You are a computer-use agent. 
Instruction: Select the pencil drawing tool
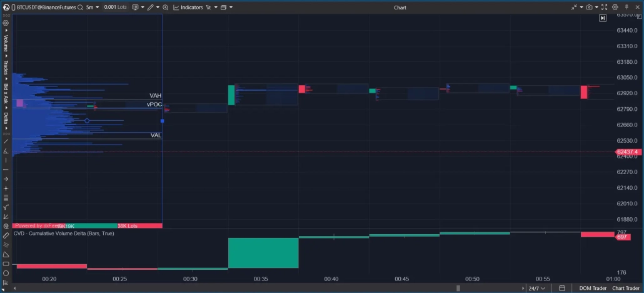click(151, 8)
